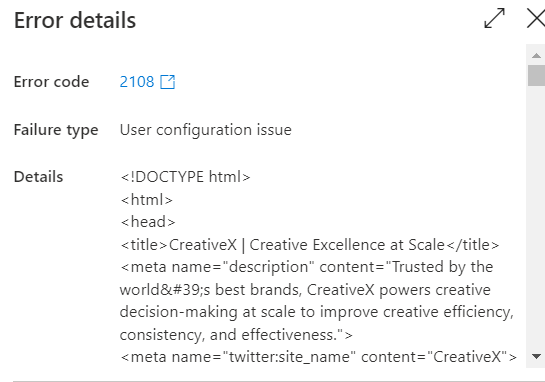Click the 'Error code' label
The height and width of the screenshot is (382, 545).
[x=51, y=82]
